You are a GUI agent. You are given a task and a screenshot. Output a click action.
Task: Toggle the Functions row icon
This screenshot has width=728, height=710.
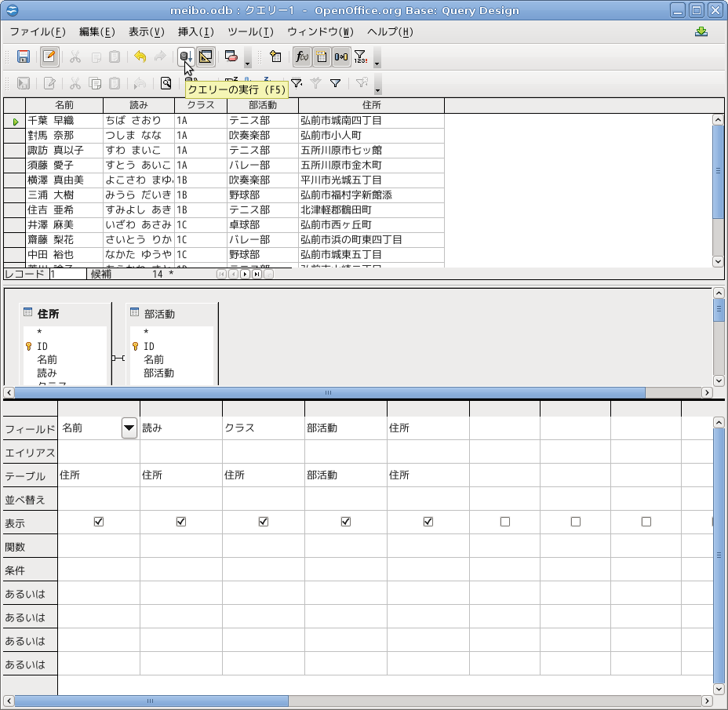point(302,56)
